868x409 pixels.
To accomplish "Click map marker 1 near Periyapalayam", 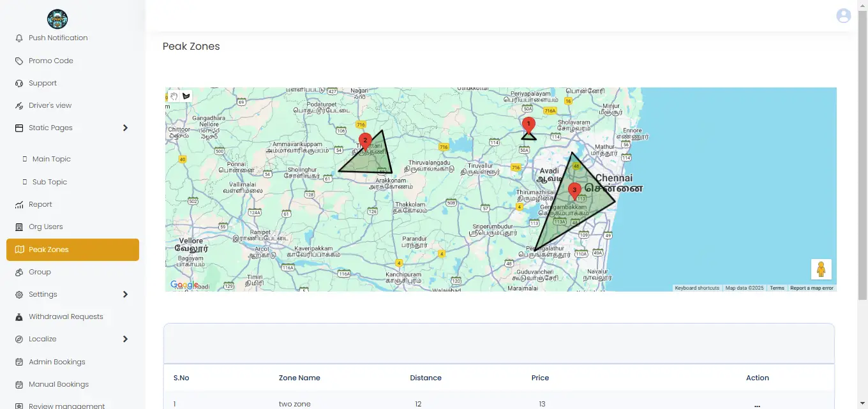I will point(528,125).
